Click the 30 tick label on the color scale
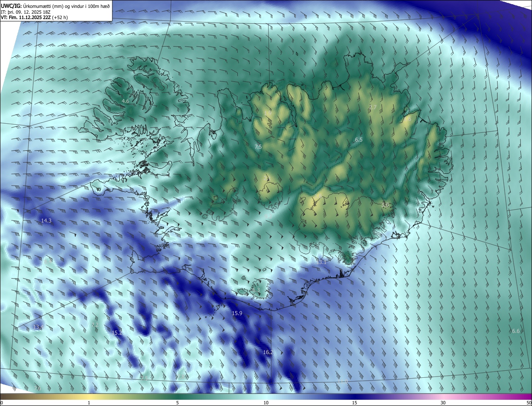This screenshot has height=406, width=532. 443,403
